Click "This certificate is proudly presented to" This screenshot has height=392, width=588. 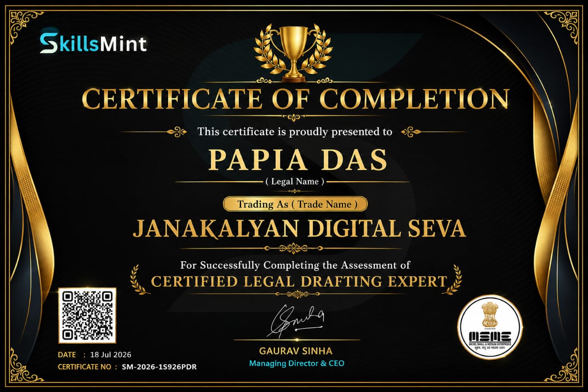pyautogui.click(x=295, y=132)
